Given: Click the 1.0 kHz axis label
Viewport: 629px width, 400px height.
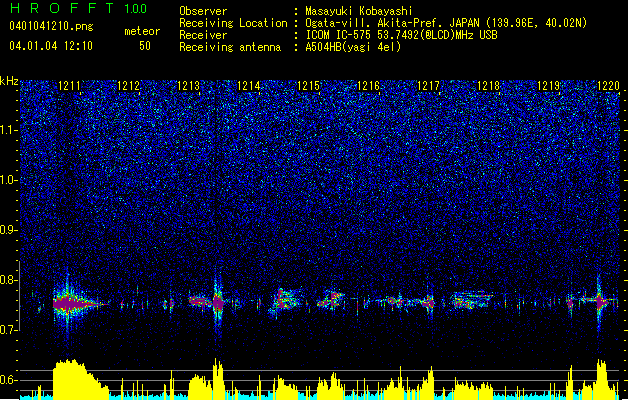Looking at the screenshot, I should click(9, 180).
